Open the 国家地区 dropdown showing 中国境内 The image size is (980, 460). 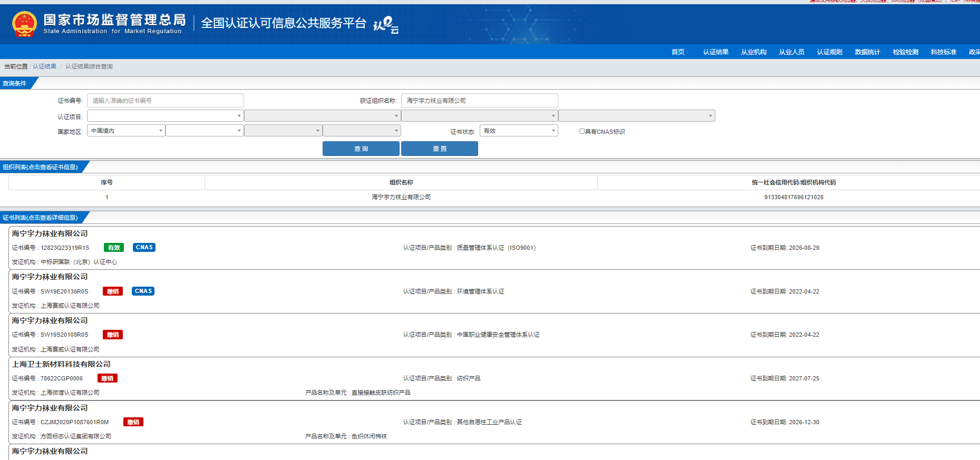pyautogui.click(x=126, y=131)
